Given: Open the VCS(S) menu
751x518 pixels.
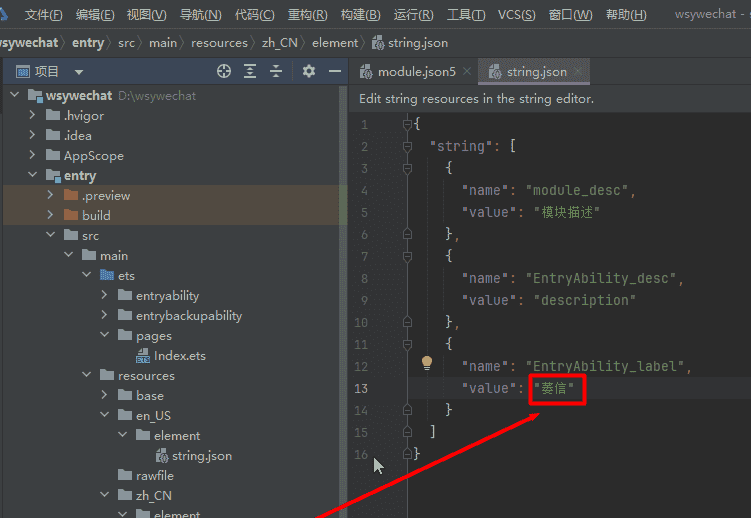Looking at the screenshot, I should click(517, 15).
